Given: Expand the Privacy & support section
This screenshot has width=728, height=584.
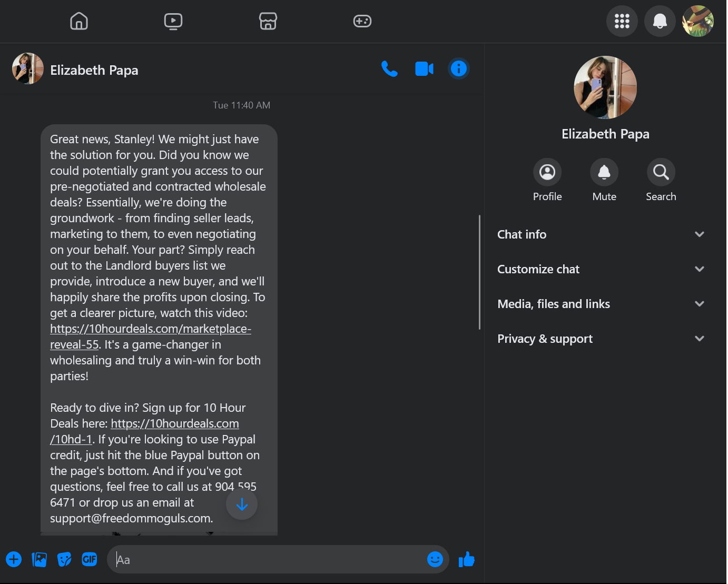Looking at the screenshot, I should 601,339.
